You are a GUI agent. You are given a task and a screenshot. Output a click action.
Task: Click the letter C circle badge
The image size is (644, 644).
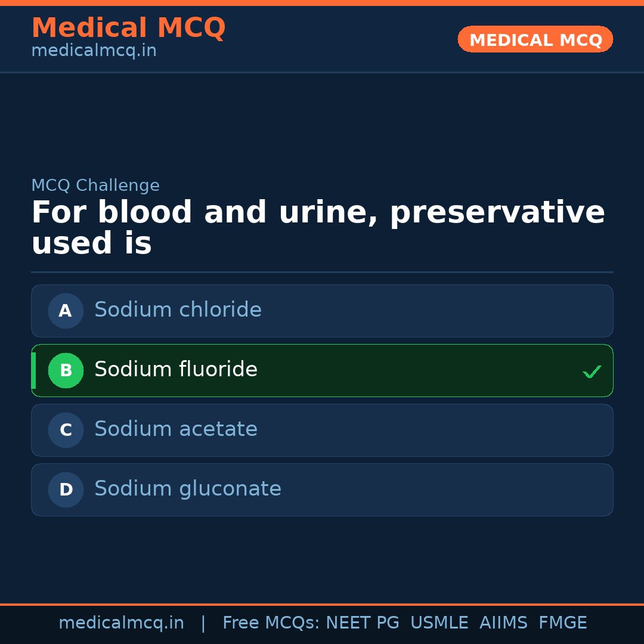coord(66,430)
